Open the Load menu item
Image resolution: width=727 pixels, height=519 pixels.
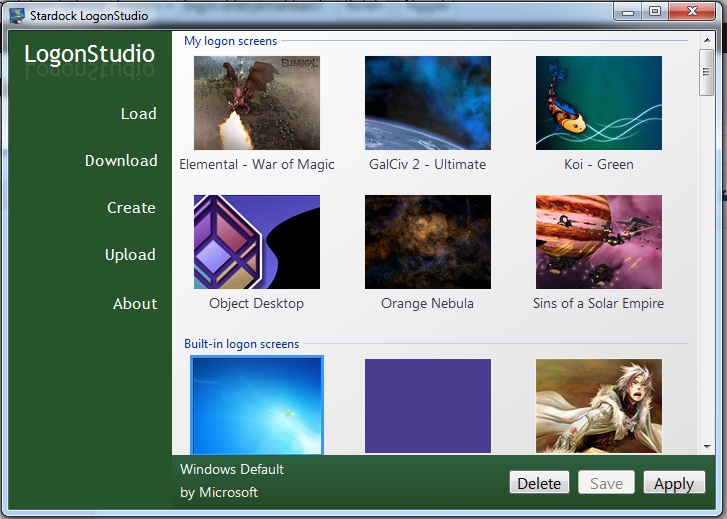point(139,114)
